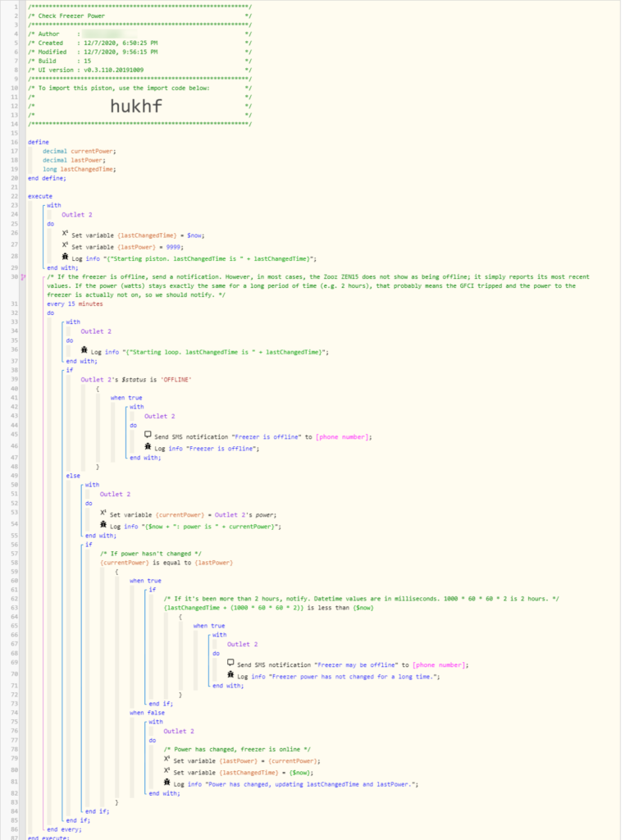Select the import code hukhf
The image size is (625, 840).
135,106
